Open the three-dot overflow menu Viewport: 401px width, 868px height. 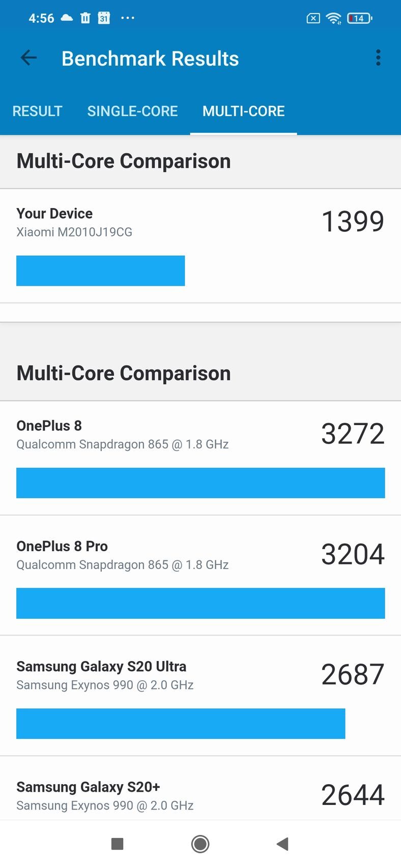[378, 58]
